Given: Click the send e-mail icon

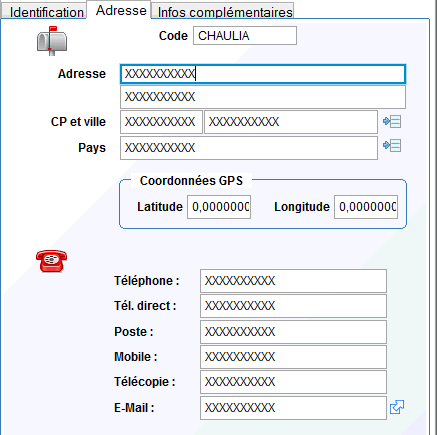Looking at the screenshot, I should point(397,407).
